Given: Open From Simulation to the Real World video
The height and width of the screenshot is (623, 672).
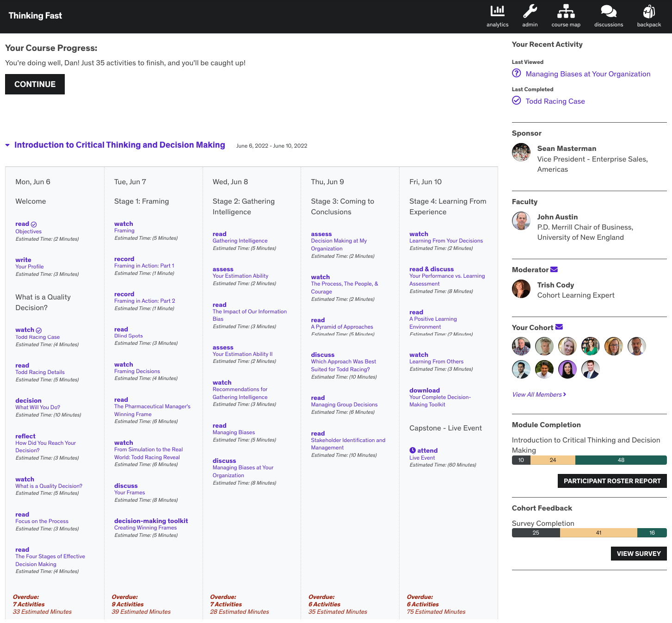Looking at the screenshot, I should 148,453.
